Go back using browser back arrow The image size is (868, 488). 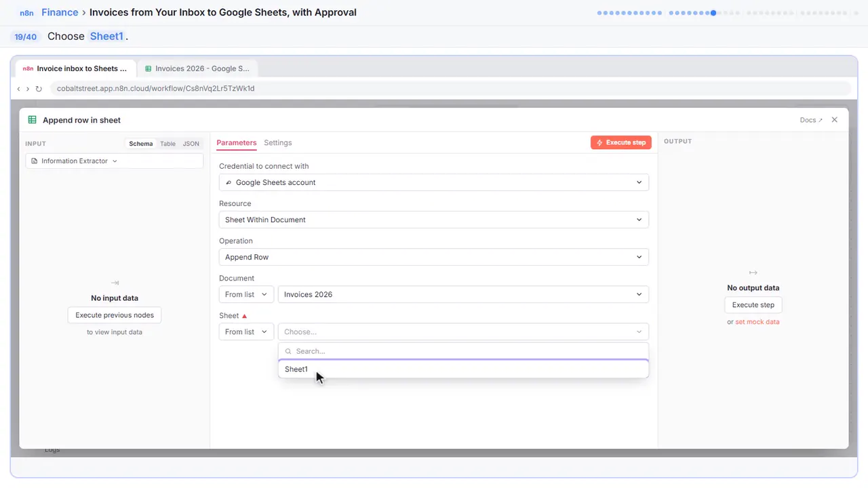19,89
